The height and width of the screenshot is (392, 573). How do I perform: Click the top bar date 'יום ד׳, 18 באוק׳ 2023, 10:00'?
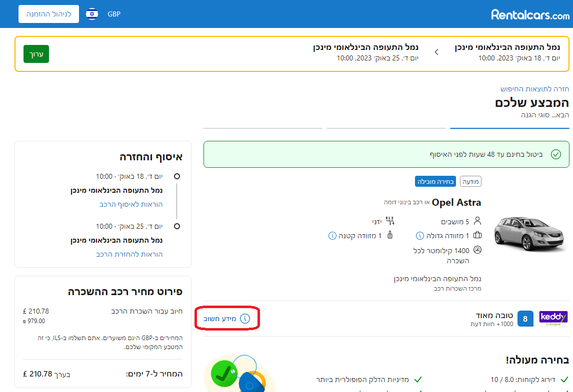(x=519, y=58)
